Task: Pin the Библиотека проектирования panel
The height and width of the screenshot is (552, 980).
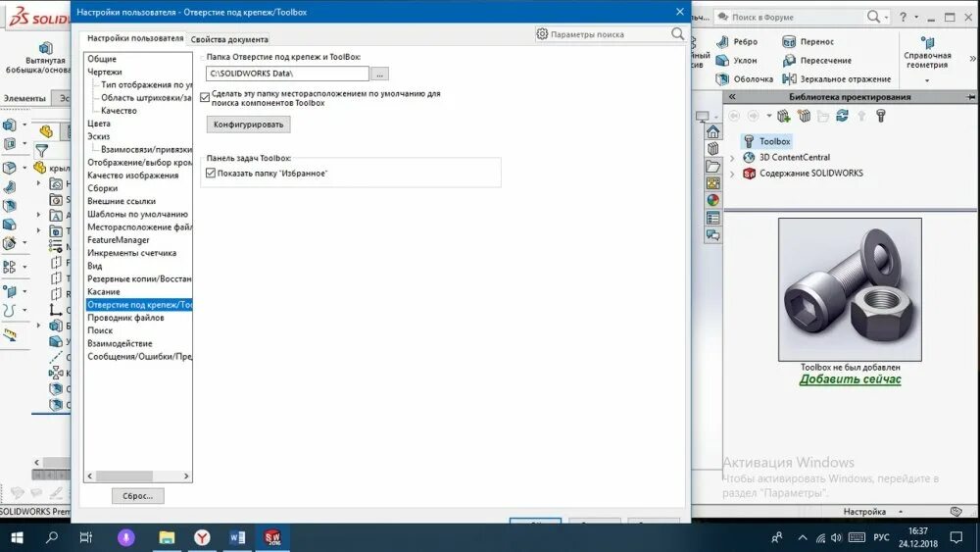Action: [970, 97]
